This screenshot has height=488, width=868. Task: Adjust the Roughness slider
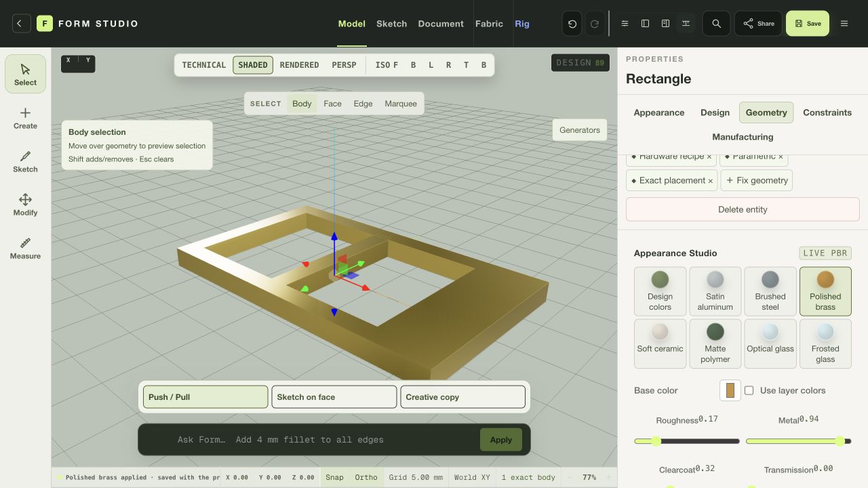coord(687,441)
